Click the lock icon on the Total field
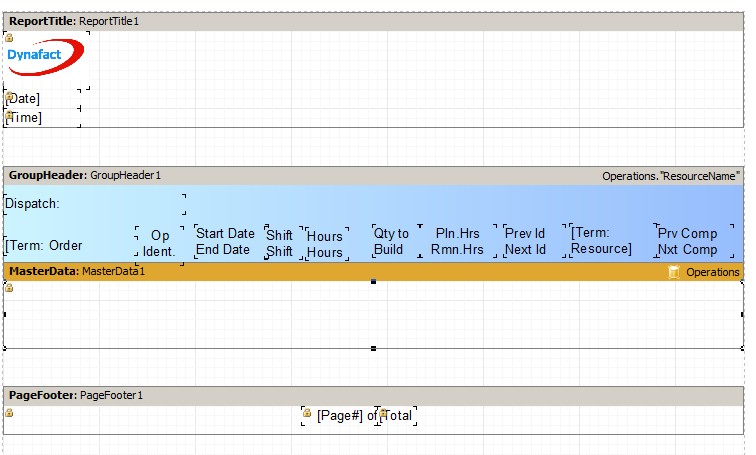Image resolution: width=756 pixels, height=455 pixels. [383, 412]
